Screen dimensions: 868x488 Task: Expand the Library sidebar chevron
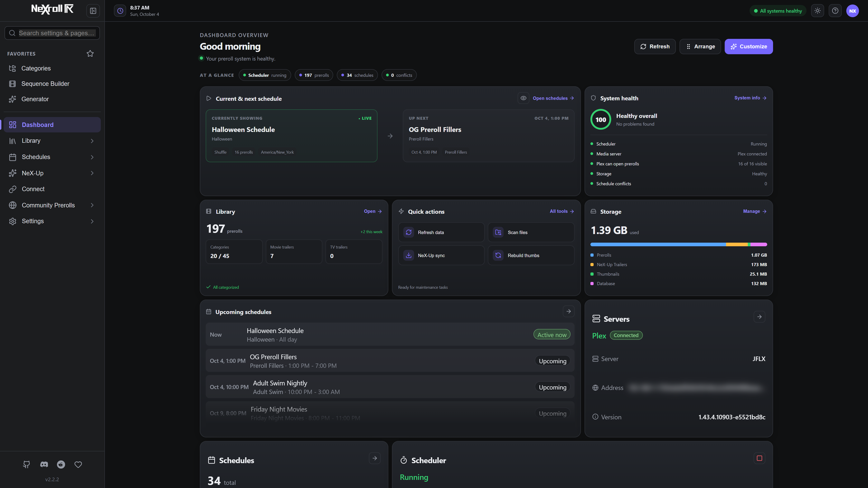click(x=92, y=141)
